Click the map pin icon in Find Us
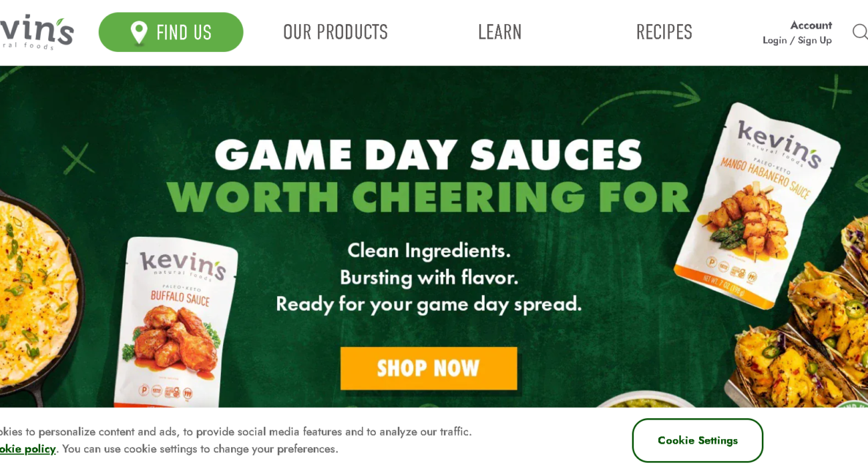This screenshot has height=467, width=868. click(x=139, y=32)
